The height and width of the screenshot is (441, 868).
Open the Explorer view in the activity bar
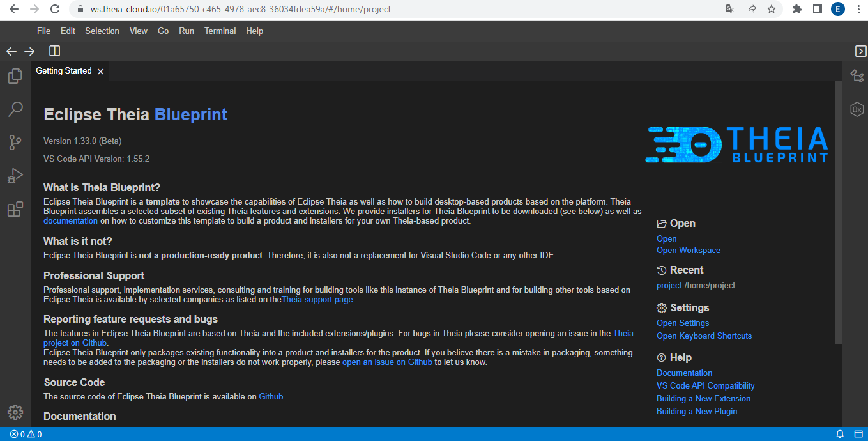[15, 76]
